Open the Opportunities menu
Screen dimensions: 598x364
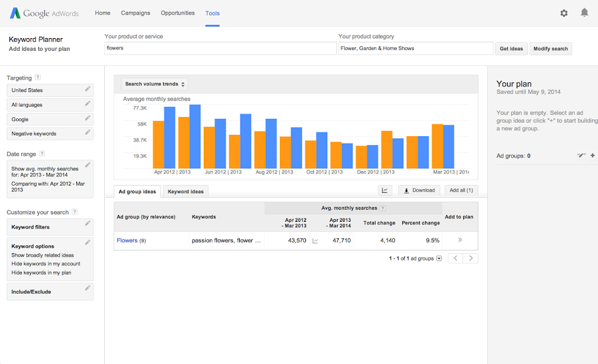coord(178,13)
